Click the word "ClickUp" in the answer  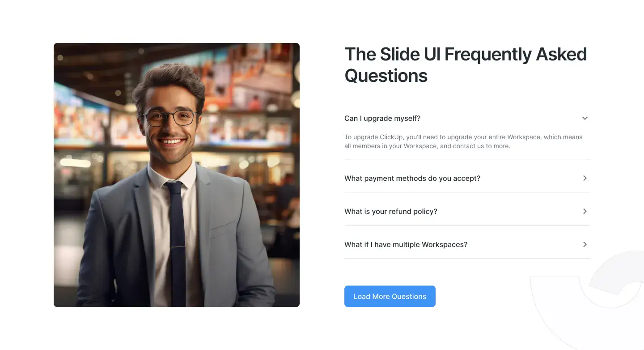[x=392, y=137]
